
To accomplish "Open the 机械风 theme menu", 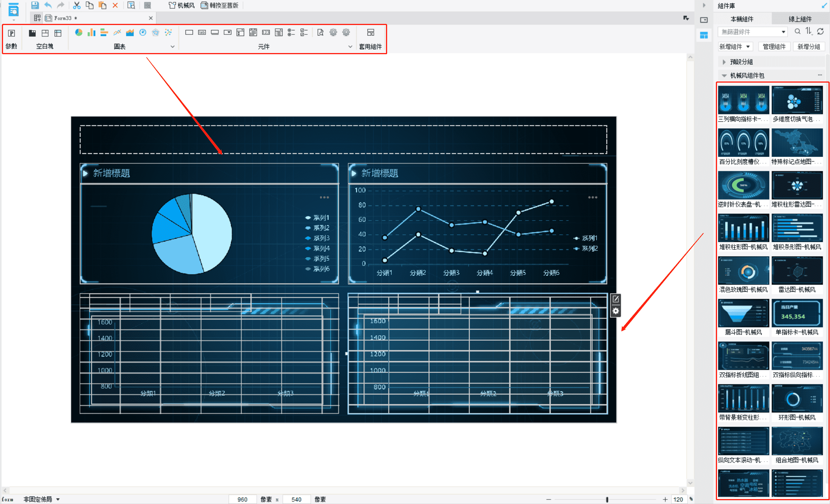I will click(182, 5).
